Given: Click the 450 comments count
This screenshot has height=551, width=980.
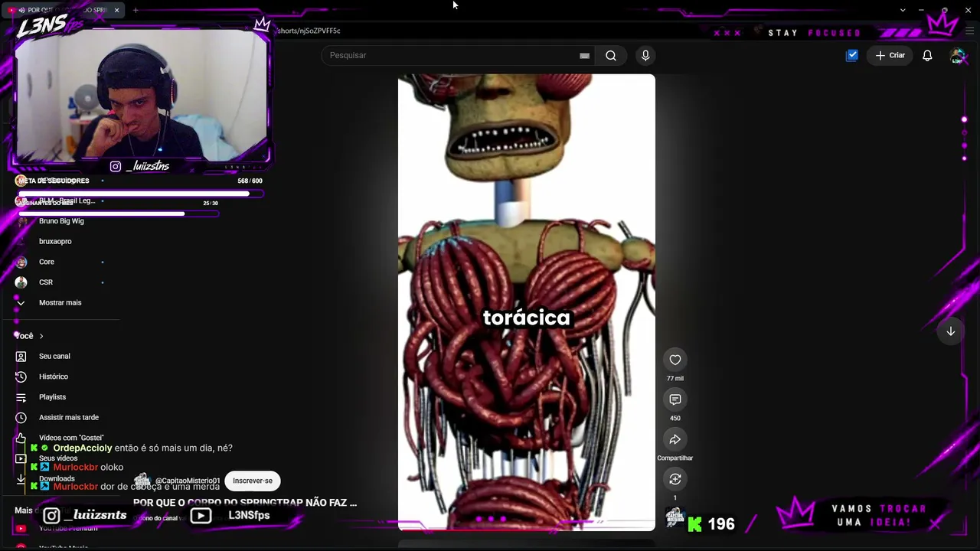Looking at the screenshot, I should tap(675, 419).
